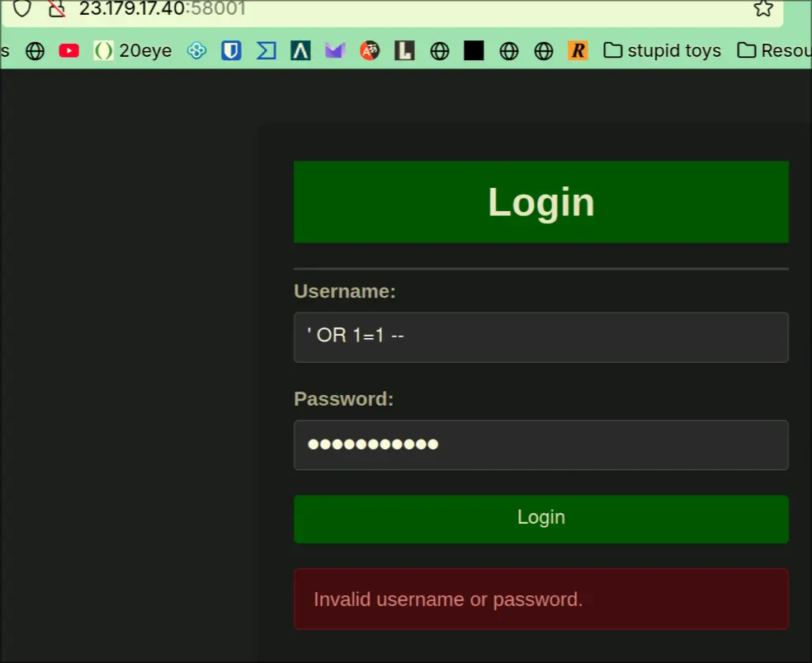812x663 pixels.
Task: Open the 20eye bookmark
Action: [133, 51]
